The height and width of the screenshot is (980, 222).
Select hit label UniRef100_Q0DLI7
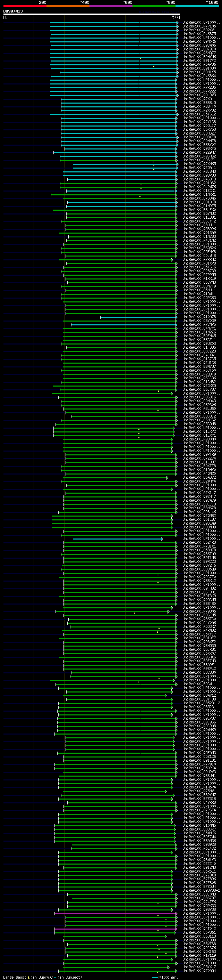tap(199, 125)
